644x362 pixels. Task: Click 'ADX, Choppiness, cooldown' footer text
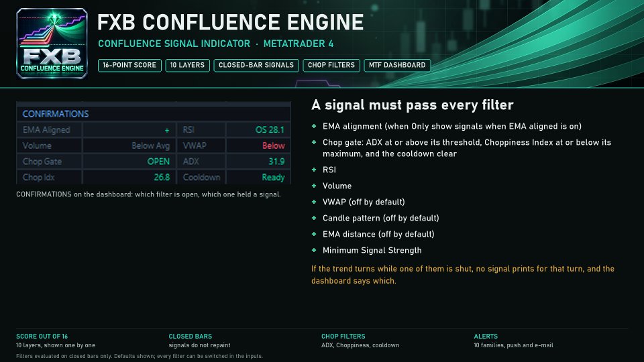click(x=360, y=345)
